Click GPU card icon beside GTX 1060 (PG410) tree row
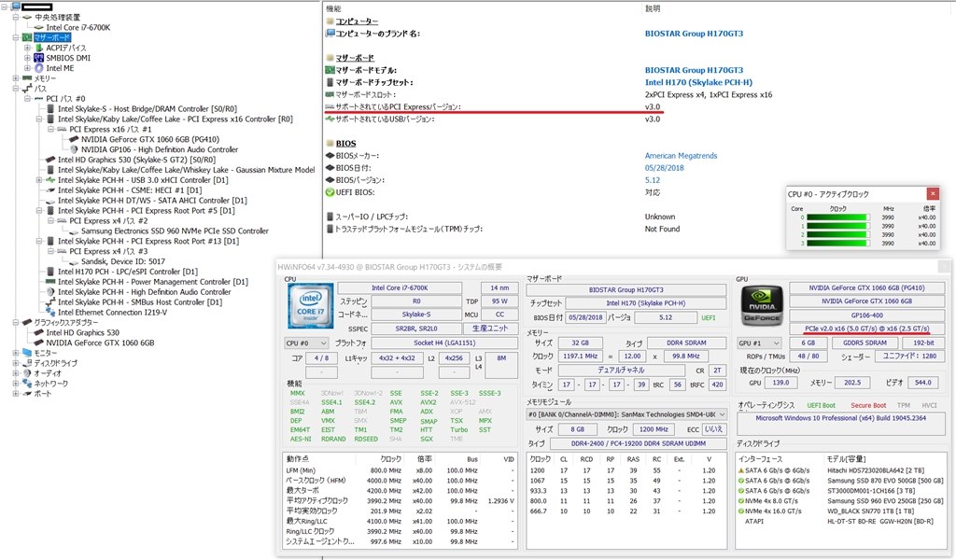The height and width of the screenshot is (560, 956). pyautogui.click(x=74, y=139)
